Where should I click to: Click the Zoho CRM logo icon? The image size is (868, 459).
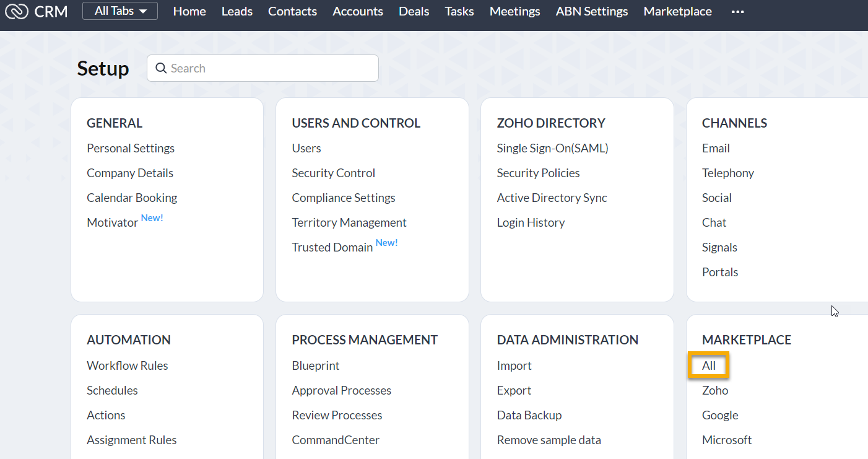17,12
